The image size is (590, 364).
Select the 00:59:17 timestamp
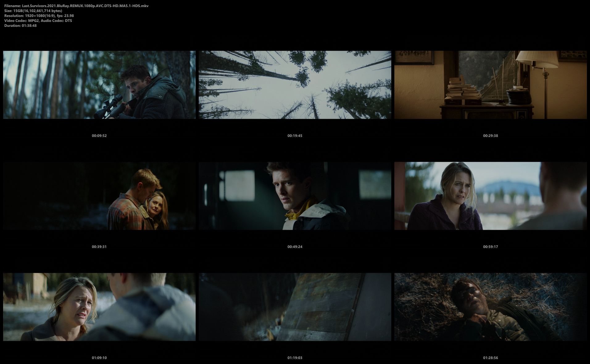click(x=490, y=247)
